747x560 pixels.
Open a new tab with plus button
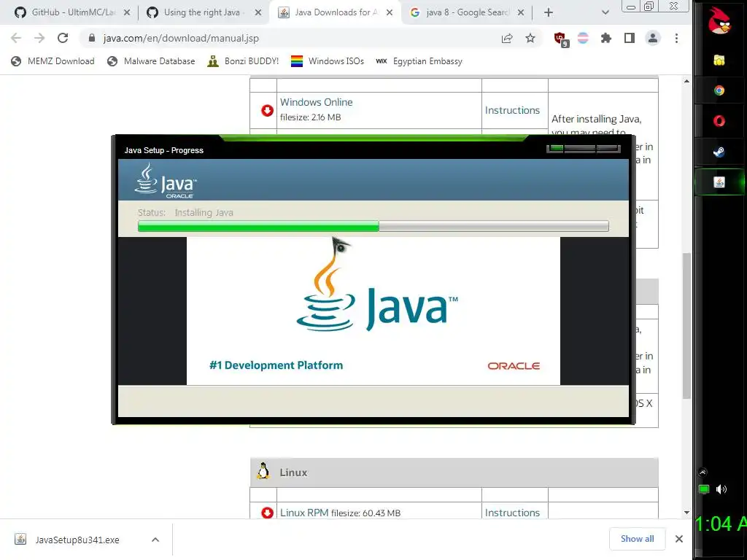coord(549,12)
